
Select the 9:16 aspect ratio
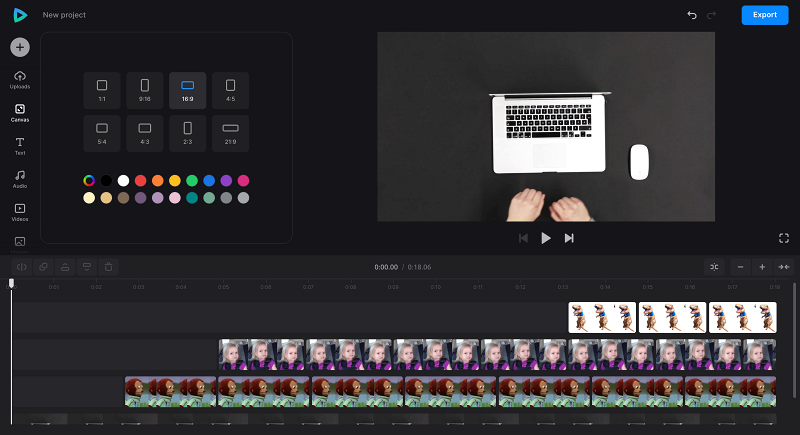point(145,90)
